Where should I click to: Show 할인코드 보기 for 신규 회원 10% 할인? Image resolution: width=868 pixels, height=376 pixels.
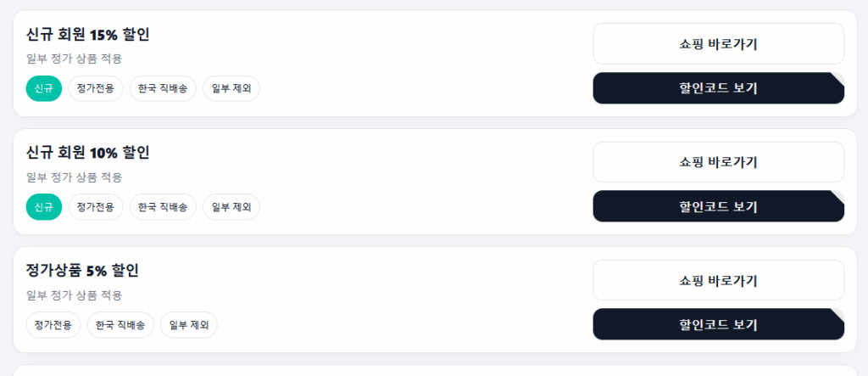(718, 206)
